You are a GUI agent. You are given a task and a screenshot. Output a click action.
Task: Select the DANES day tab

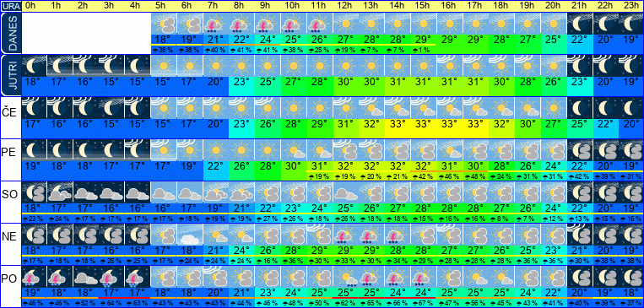pos(10,33)
